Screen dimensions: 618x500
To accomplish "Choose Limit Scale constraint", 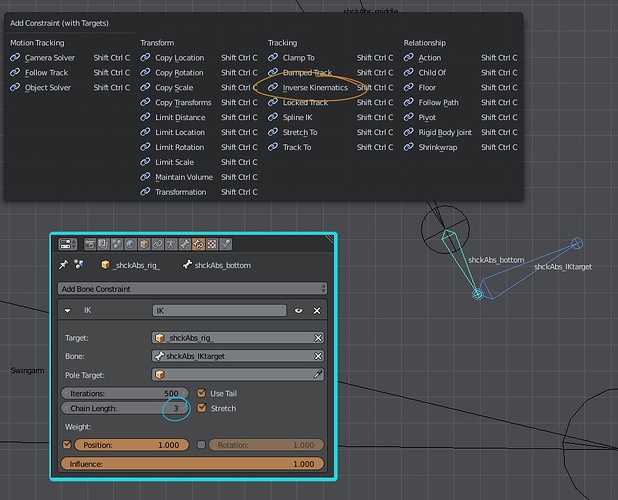I will tap(199, 162).
